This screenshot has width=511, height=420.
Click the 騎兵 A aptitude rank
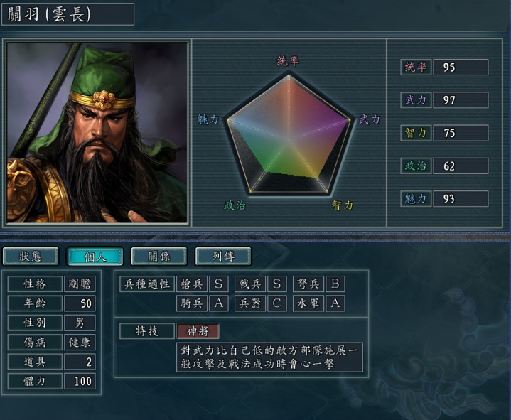218,303
